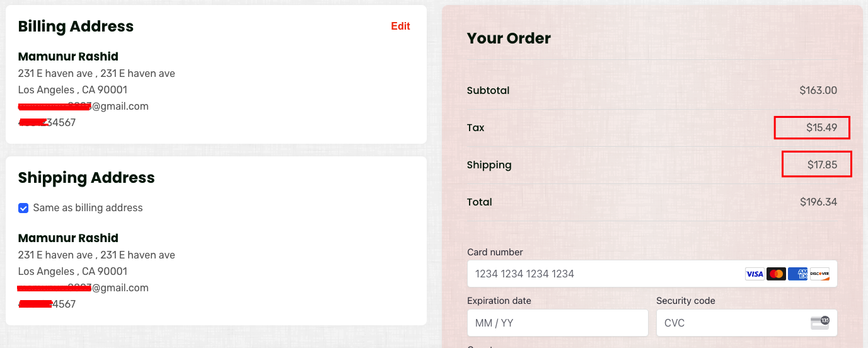Select the Security code input
868x348 pixels.
tap(731, 323)
